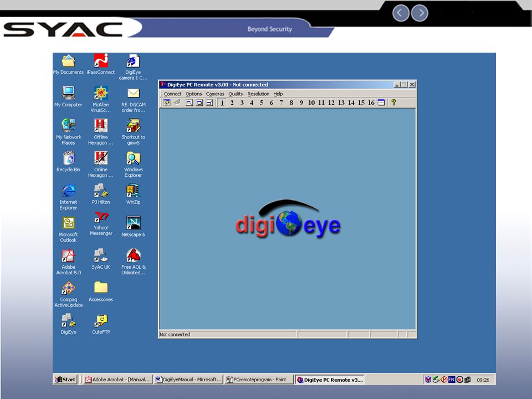This screenshot has width=532, height=399.
Task: Switch to PCremoteprogram Paint taskbar button
Action: click(x=259, y=380)
